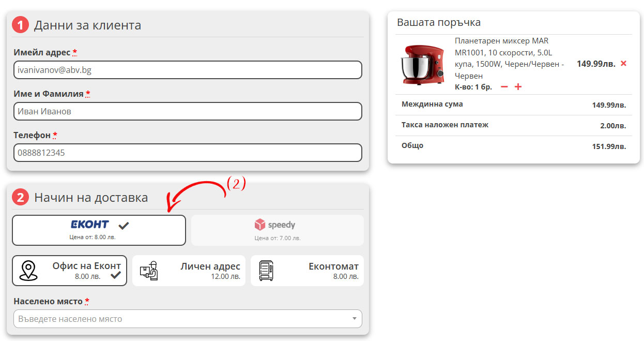The width and height of the screenshot is (644, 341).
Task: Expand the city selection list arrow
Action: (355, 319)
